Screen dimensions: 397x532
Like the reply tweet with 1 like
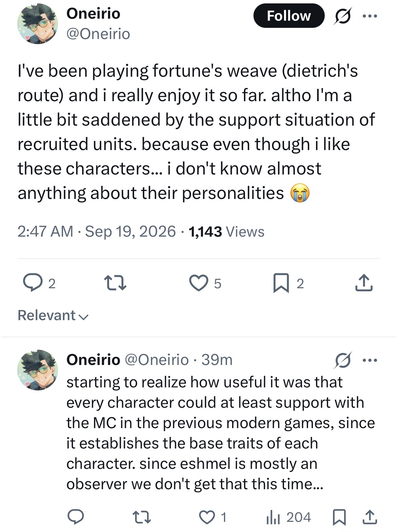pos(212,517)
